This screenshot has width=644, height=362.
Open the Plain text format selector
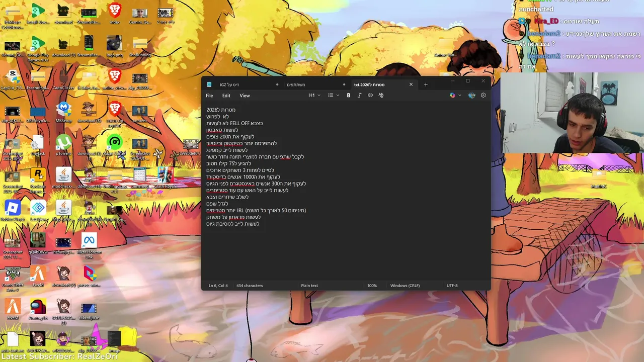[x=309, y=286]
